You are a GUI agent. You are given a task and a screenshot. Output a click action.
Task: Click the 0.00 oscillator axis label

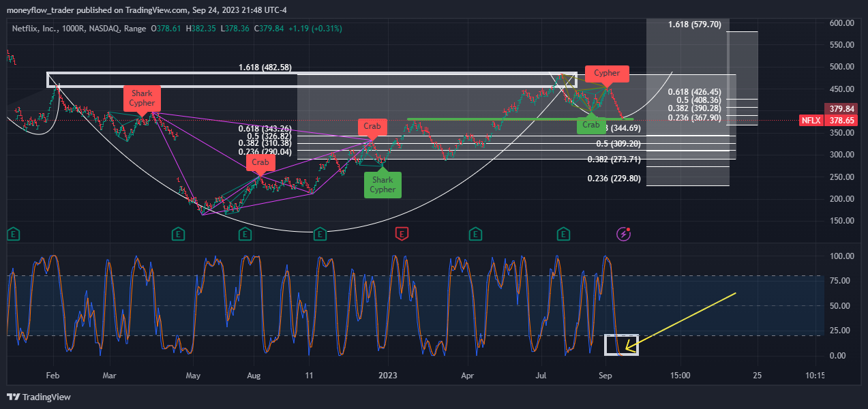click(x=838, y=356)
